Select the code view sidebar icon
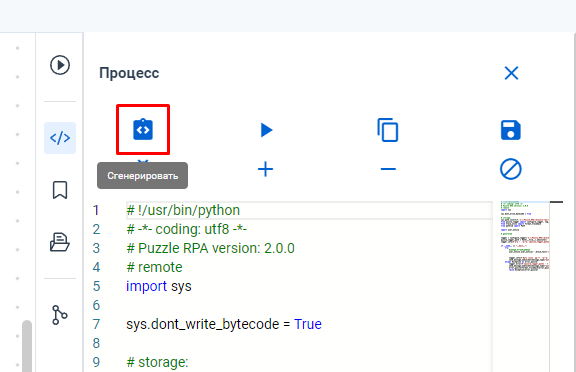576x372 pixels. coord(60,138)
